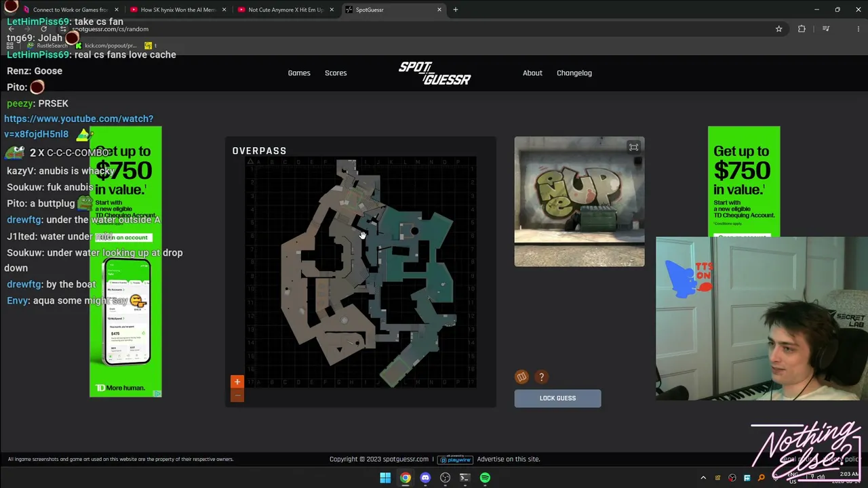The width and height of the screenshot is (868, 488).
Task: Click the right TD $750 advertisement
Action: (744, 182)
